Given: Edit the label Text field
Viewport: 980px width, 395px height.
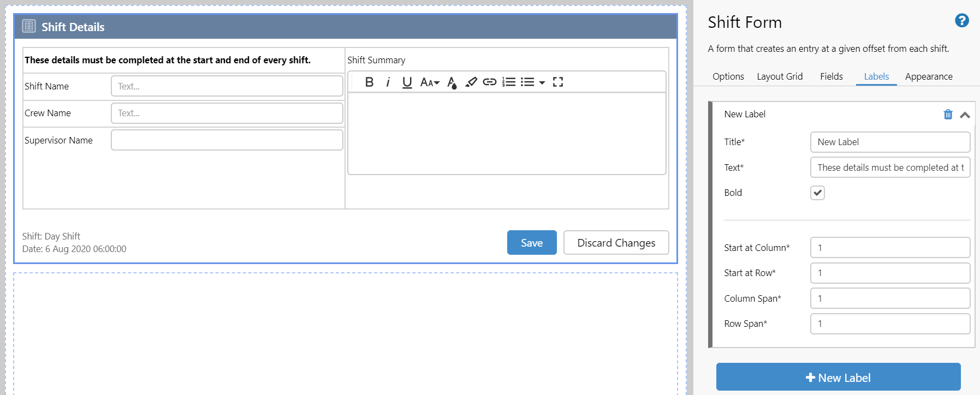Looking at the screenshot, I should pyautogui.click(x=890, y=167).
